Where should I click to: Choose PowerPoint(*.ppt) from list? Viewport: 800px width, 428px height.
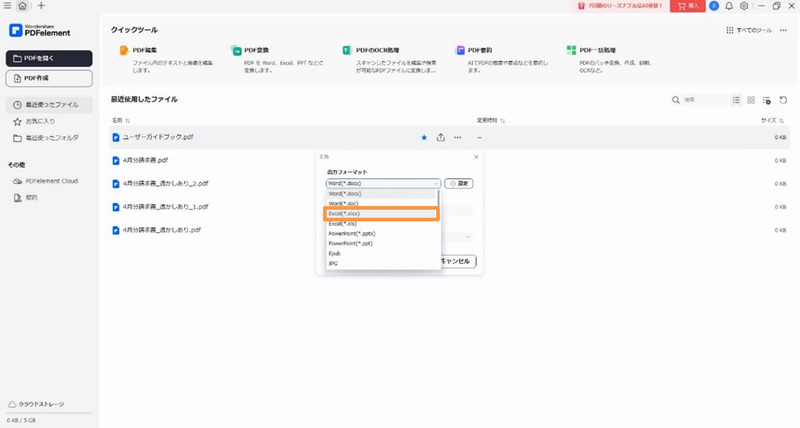[381, 243]
